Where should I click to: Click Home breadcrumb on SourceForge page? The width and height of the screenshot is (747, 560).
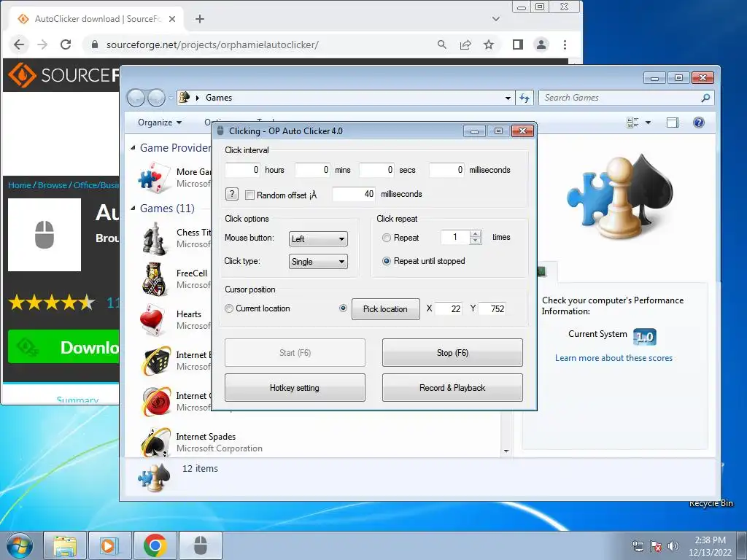click(x=19, y=185)
